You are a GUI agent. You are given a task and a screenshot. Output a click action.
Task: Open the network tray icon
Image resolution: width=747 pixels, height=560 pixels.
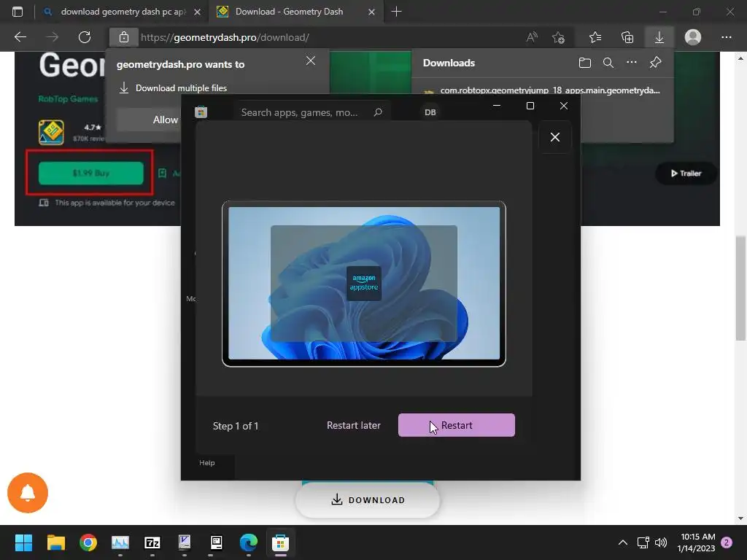[643, 542]
